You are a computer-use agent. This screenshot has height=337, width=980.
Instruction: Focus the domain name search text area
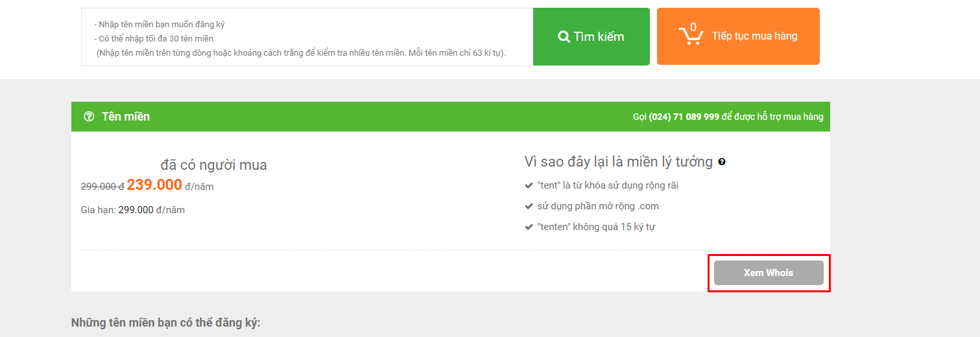click(x=307, y=37)
